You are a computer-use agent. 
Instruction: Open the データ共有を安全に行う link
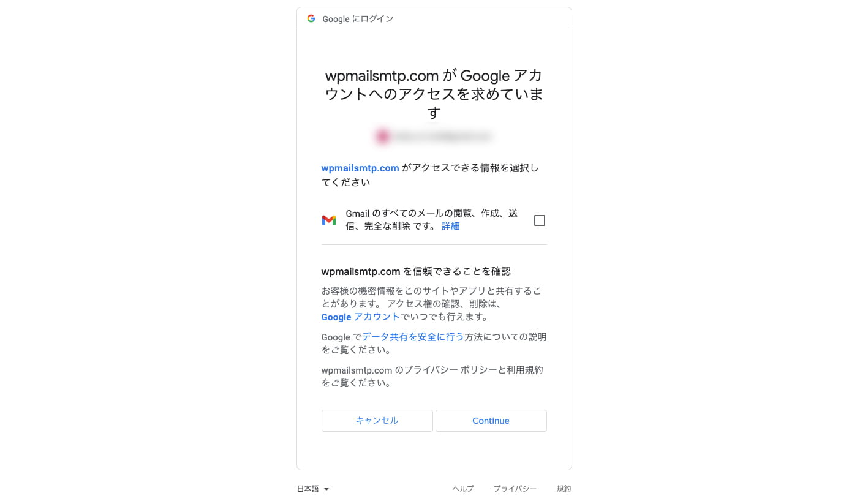point(413,337)
